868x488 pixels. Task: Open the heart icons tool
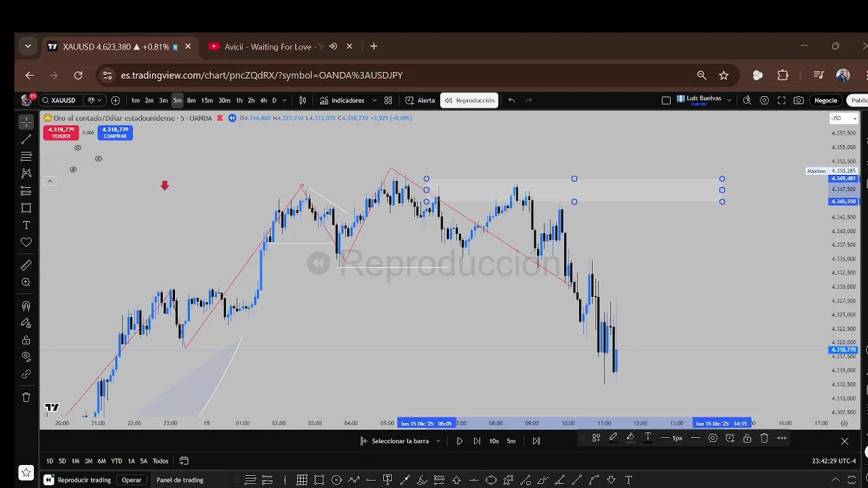pos(26,242)
